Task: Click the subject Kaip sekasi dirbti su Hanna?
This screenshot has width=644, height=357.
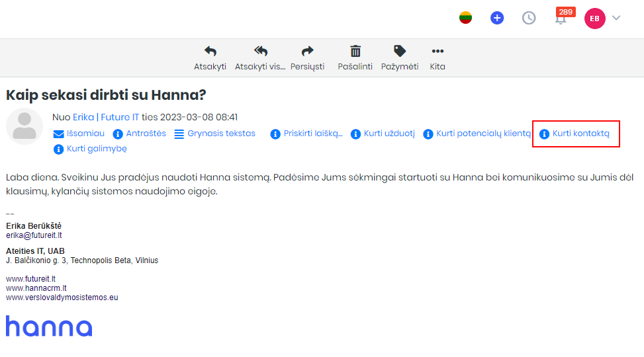Action: [x=106, y=95]
